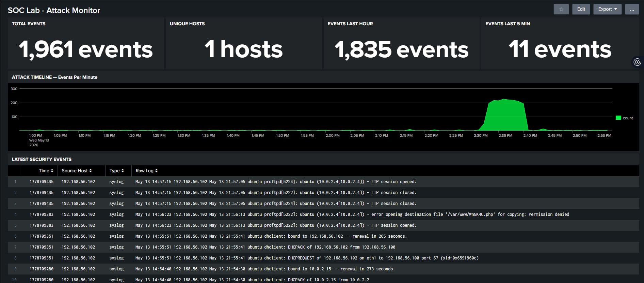Click the LATEST SECURITY EVENTS panel title
Image resolution: width=644 pixels, height=283 pixels.
42,159
